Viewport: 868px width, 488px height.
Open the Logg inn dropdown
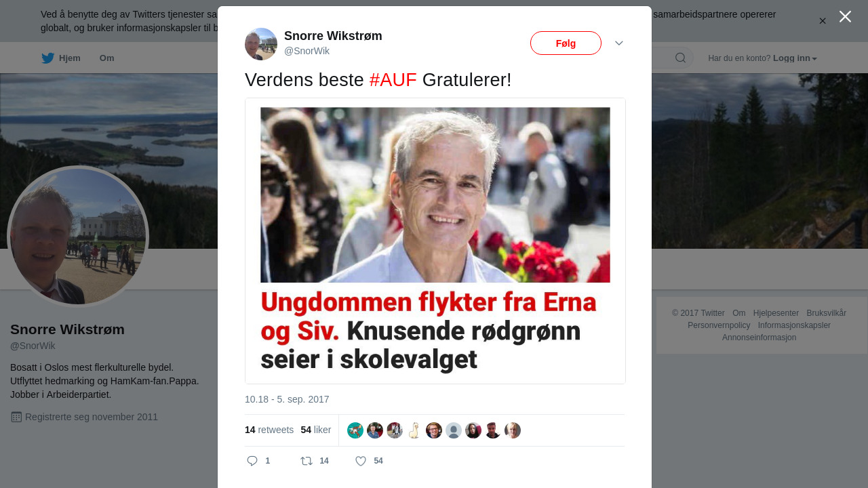point(795,58)
